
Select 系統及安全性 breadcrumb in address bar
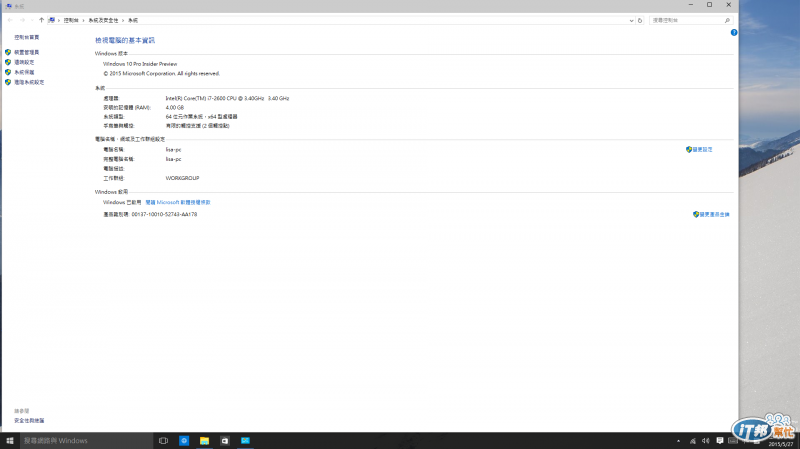[103, 20]
